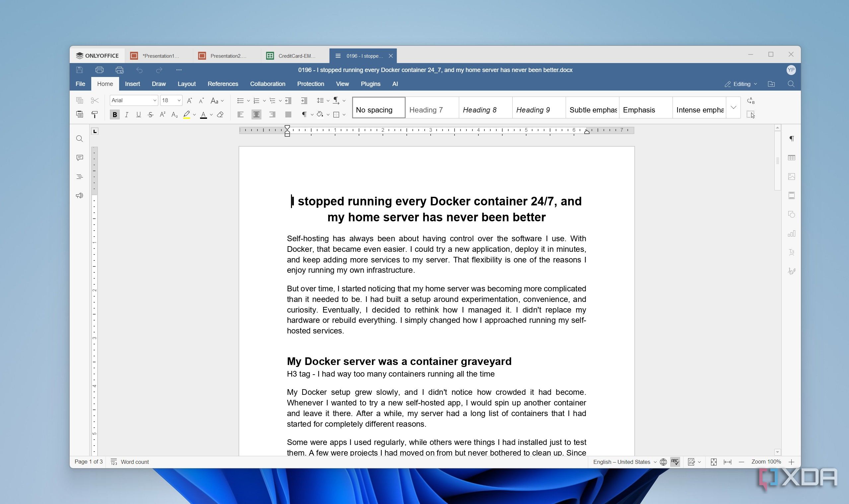Image resolution: width=849 pixels, height=504 pixels.
Task: Open the English – United States language dropdown
Action: click(x=624, y=462)
